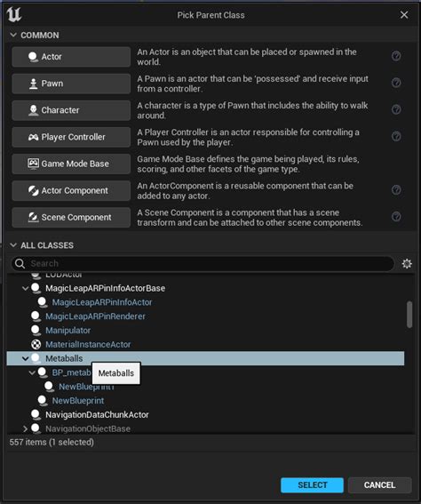Pick the Actor Component parent class
The height and width of the screenshot is (504, 421).
click(x=71, y=190)
